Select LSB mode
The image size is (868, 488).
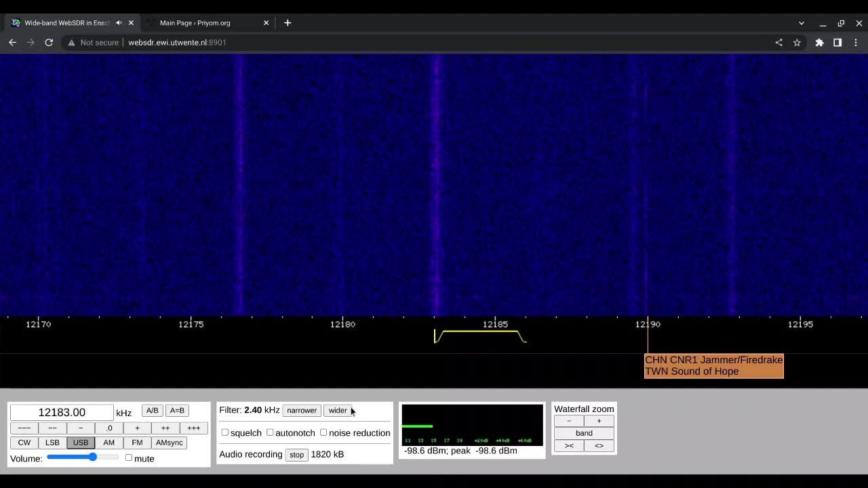(x=52, y=443)
